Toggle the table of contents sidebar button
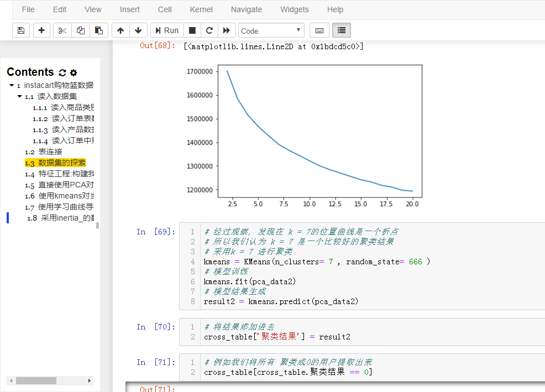 pos(342,30)
